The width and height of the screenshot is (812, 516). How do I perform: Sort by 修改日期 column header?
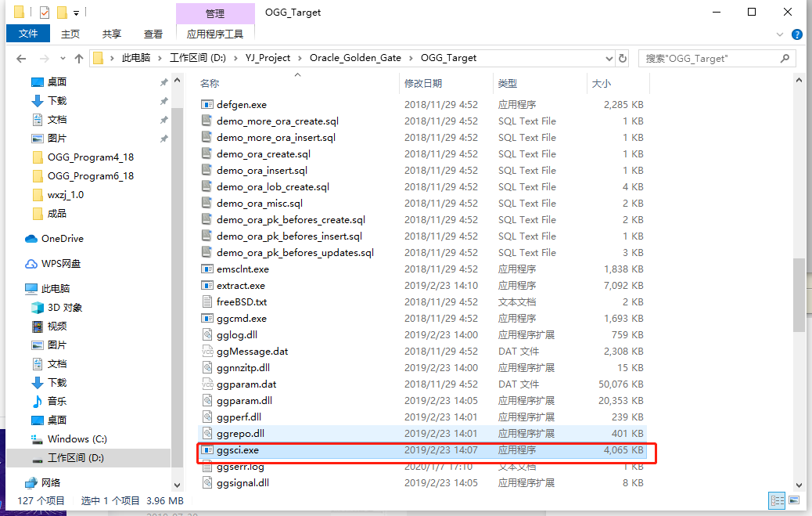(423, 84)
